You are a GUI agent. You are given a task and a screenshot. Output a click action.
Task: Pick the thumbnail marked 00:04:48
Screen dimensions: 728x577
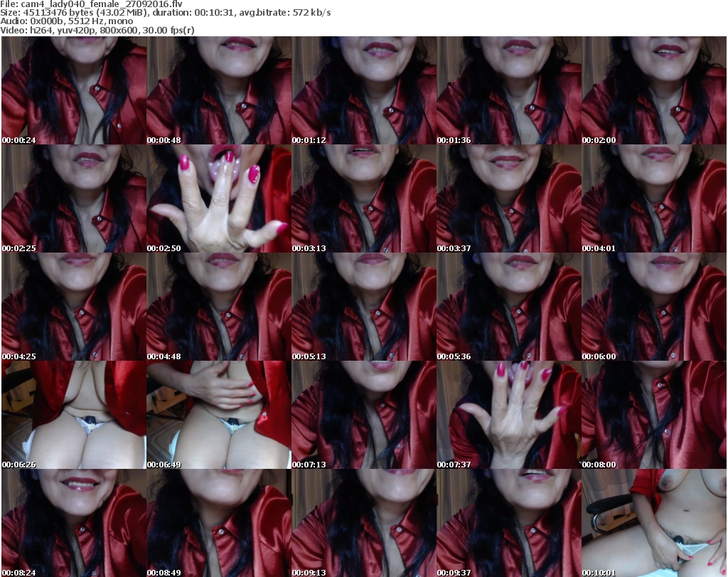219,307
